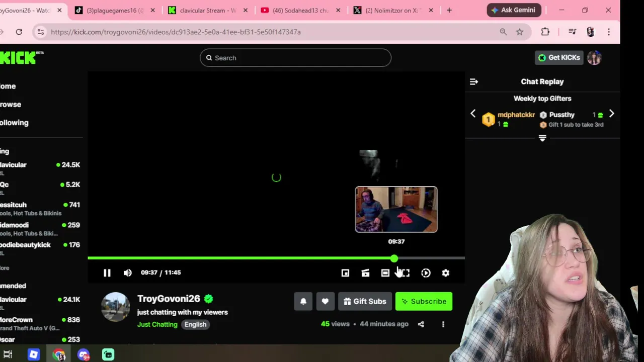Open Chrome from the taskbar
Viewport: 644px width, 362px height.
[59, 355]
